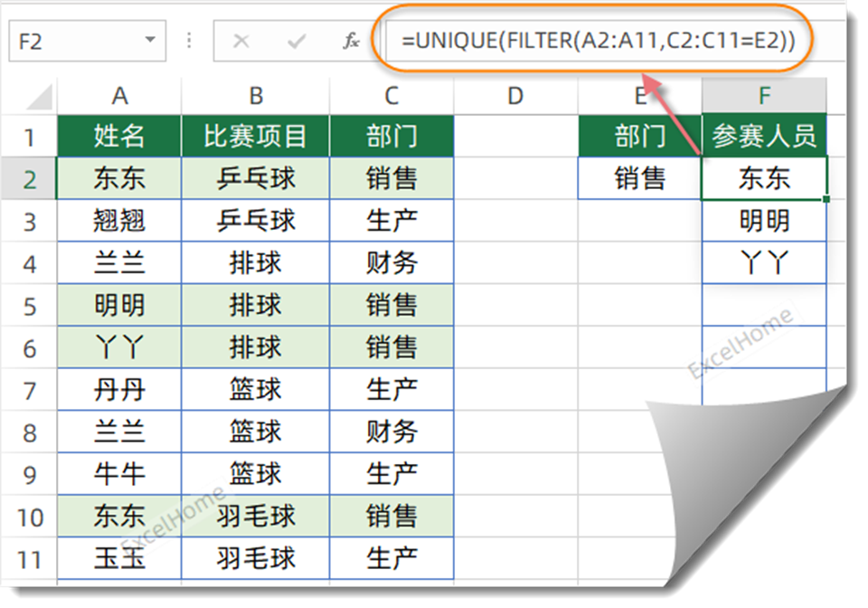The image size is (868, 608).
Task: Select cell F4 containing 丫丫
Action: click(x=764, y=263)
